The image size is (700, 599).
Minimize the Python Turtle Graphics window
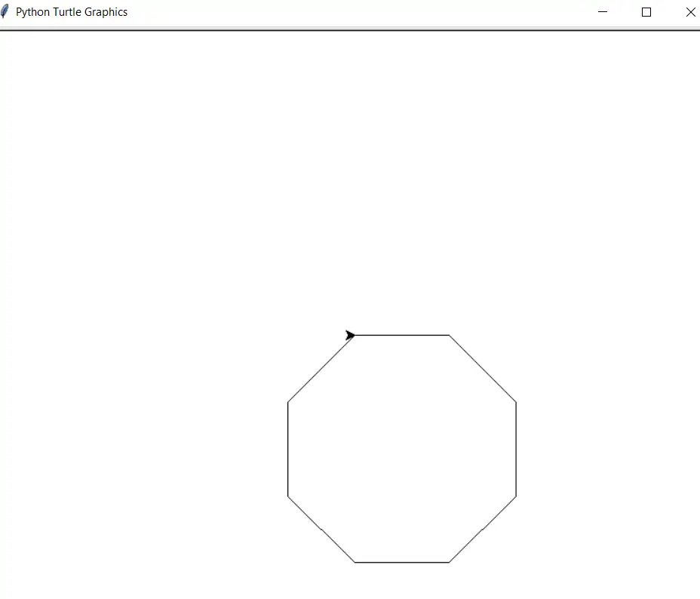[x=603, y=12]
